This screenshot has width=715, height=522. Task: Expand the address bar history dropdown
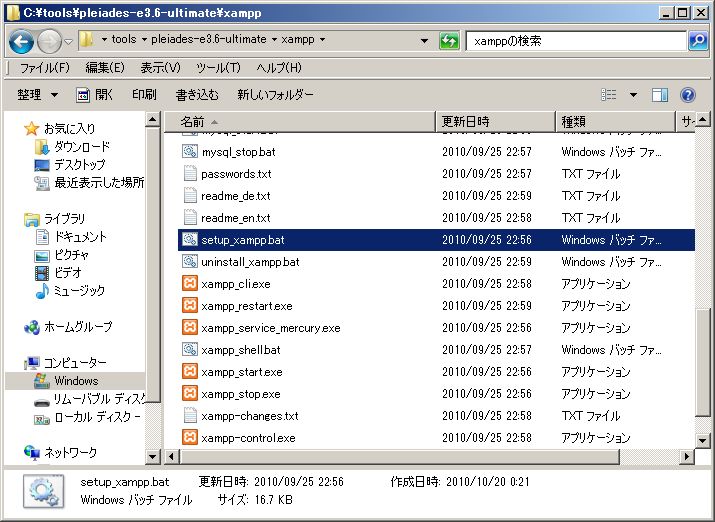[424, 41]
